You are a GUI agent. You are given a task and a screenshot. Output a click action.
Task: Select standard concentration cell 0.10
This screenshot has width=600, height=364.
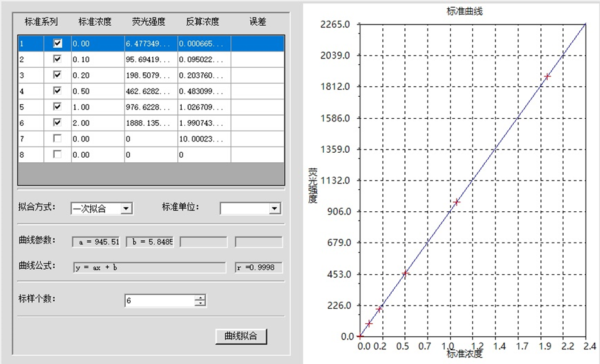click(x=98, y=59)
